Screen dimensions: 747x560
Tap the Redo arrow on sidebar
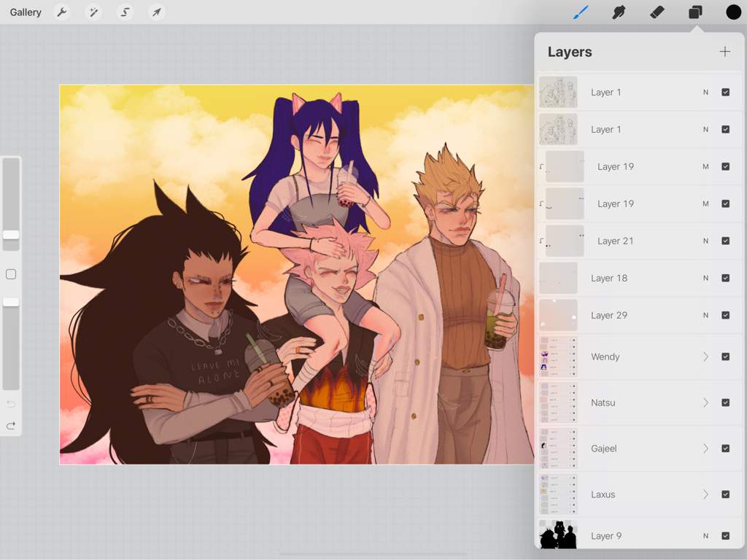tap(11, 425)
